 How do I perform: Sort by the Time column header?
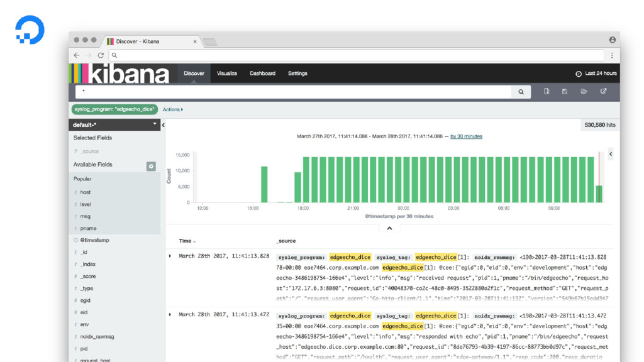pos(187,241)
